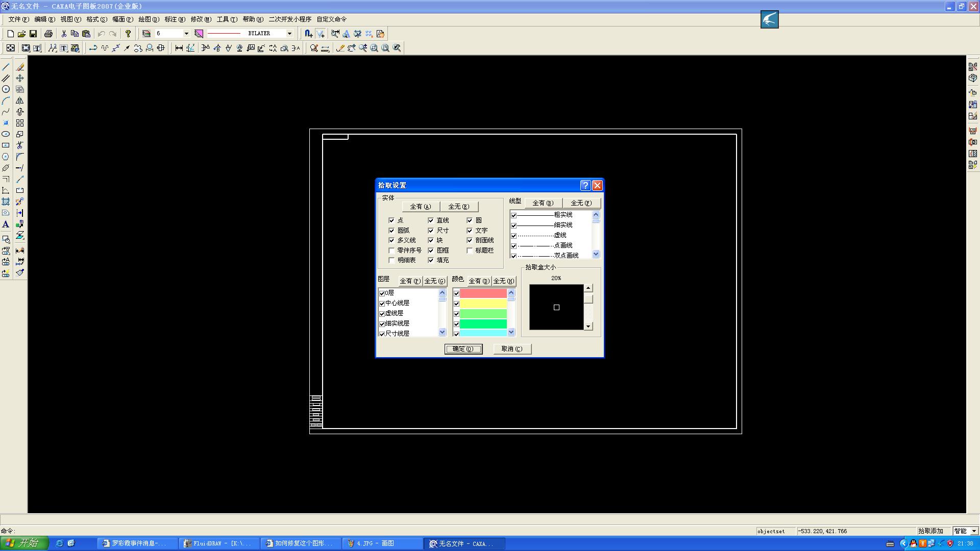Toggle the 剖面线 checkbox
Viewport: 980px width, 551px height.
coord(470,240)
